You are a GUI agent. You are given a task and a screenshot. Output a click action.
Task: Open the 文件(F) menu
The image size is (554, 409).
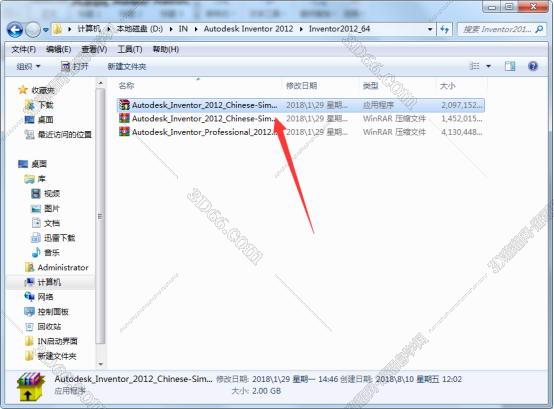pos(24,49)
